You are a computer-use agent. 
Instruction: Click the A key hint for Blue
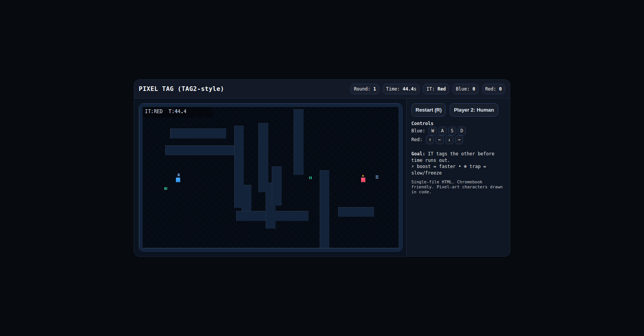pyautogui.click(x=442, y=131)
